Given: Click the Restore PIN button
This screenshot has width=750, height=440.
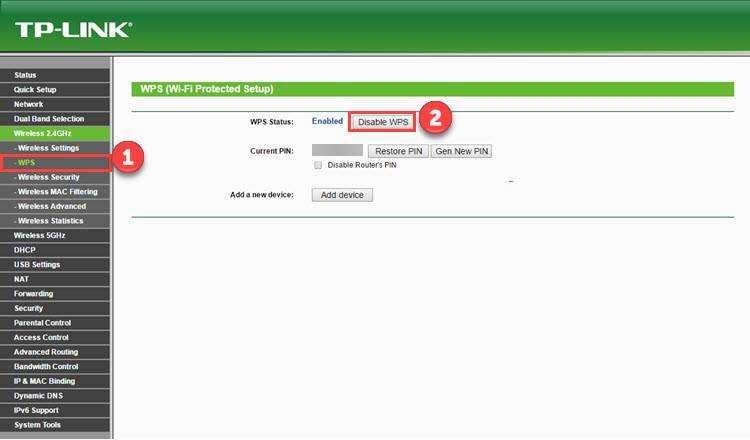Looking at the screenshot, I should pos(398,151).
